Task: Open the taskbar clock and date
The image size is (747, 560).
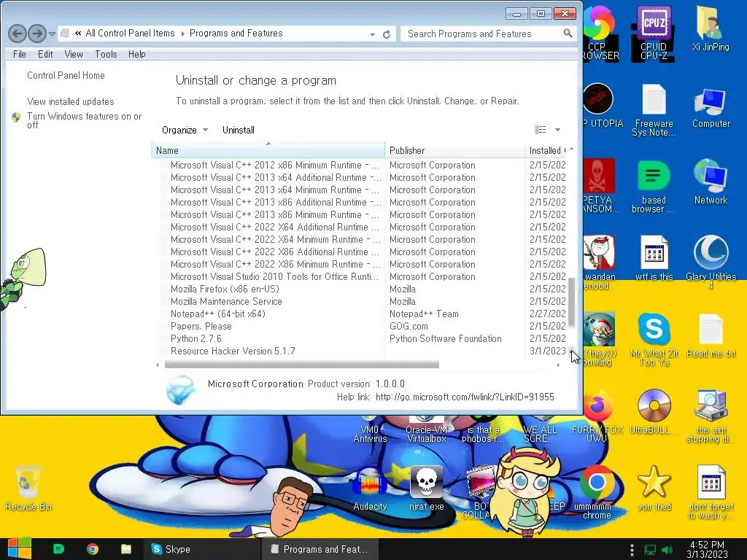Action: (x=707, y=549)
